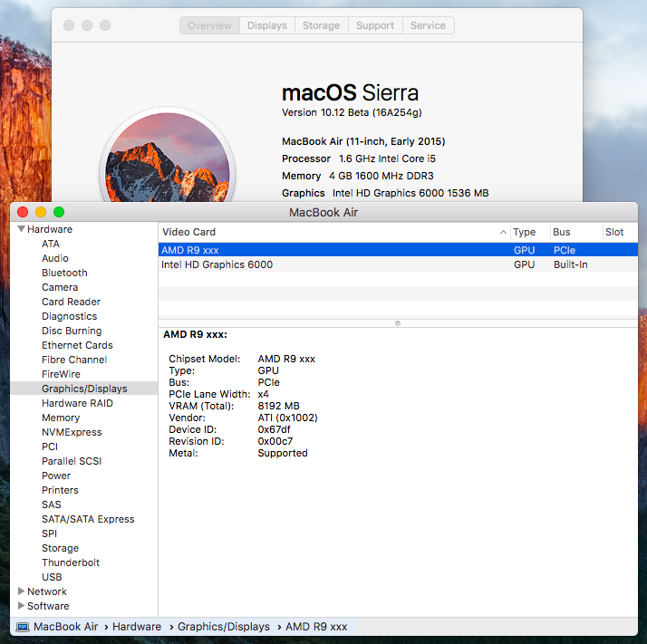Viewport: 647px width, 644px height.
Task: Click the Video Card column sort arrow
Action: coord(503,232)
